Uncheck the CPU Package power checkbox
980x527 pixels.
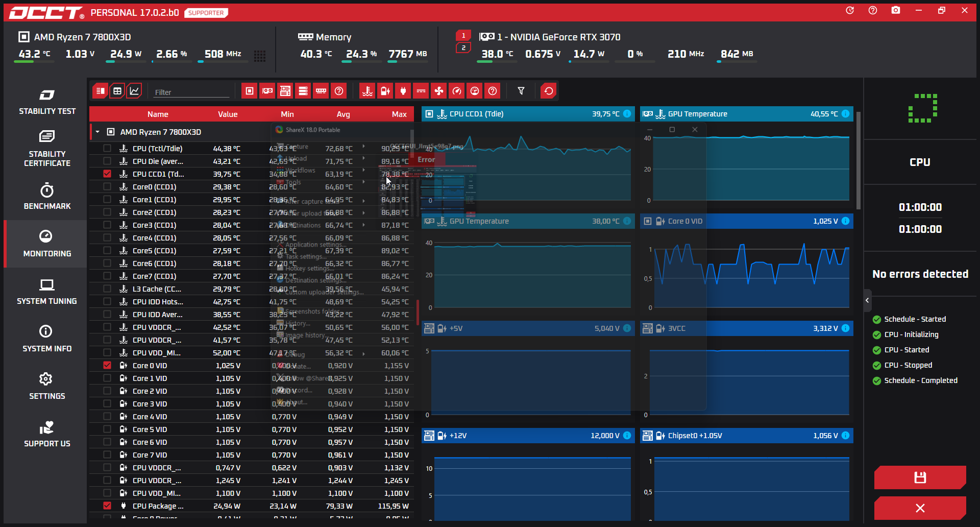click(x=107, y=506)
